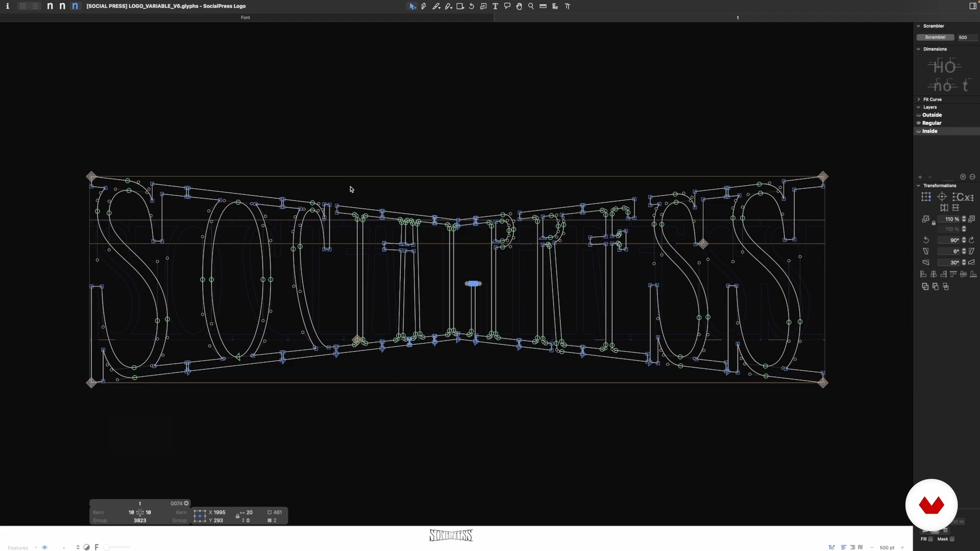Collapse the Layers section
Image resolution: width=980 pixels, height=551 pixels.
919,107
